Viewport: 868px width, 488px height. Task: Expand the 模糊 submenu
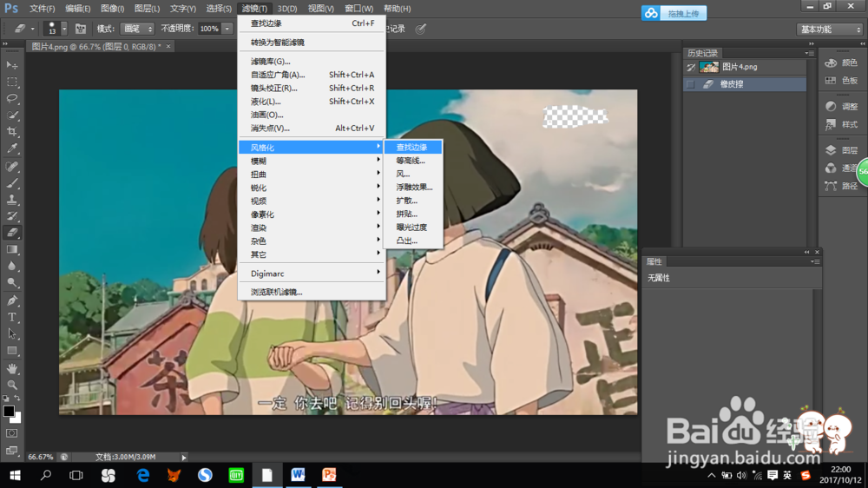[311, 161]
